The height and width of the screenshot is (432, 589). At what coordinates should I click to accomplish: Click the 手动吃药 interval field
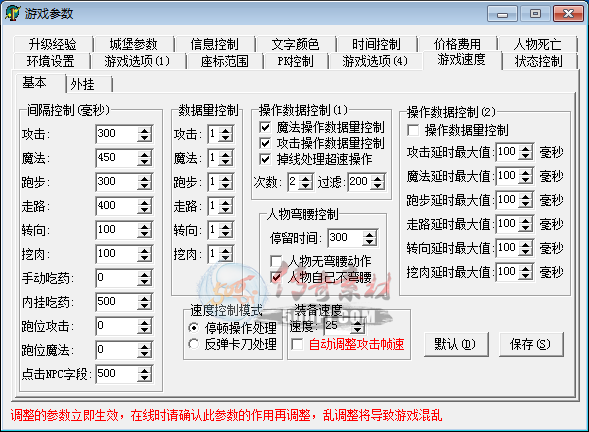click(116, 278)
